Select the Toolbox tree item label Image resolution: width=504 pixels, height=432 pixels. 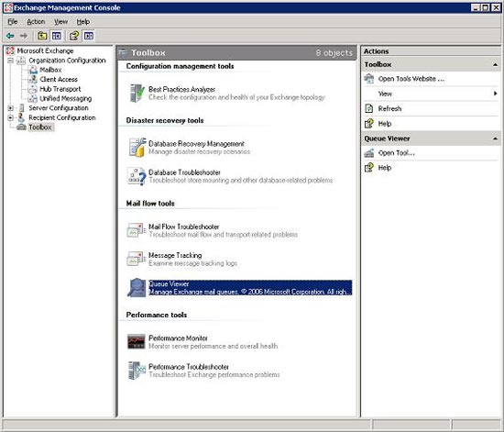tap(40, 127)
